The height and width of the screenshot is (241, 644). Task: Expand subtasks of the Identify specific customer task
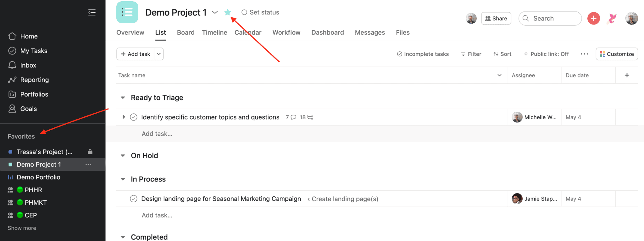click(x=124, y=117)
